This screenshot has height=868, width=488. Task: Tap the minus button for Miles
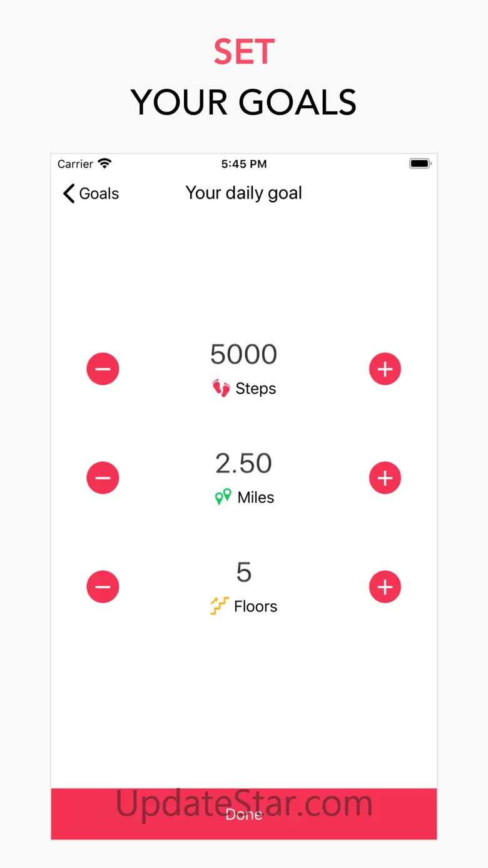click(103, 478)
